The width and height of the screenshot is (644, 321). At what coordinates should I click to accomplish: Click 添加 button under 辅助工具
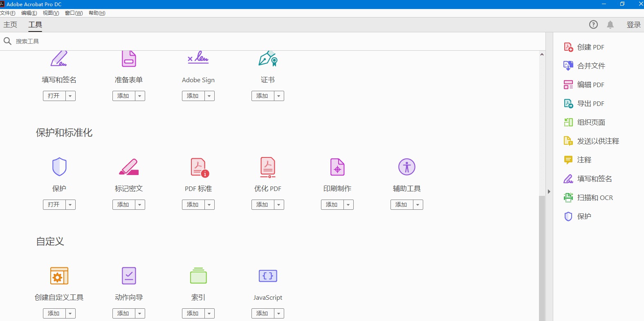[402, 205]
